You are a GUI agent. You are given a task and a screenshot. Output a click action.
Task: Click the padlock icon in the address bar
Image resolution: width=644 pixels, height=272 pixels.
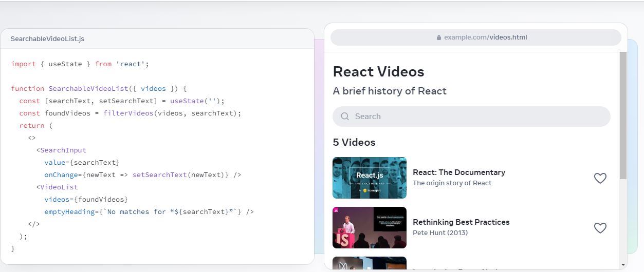tap(438, 37)
